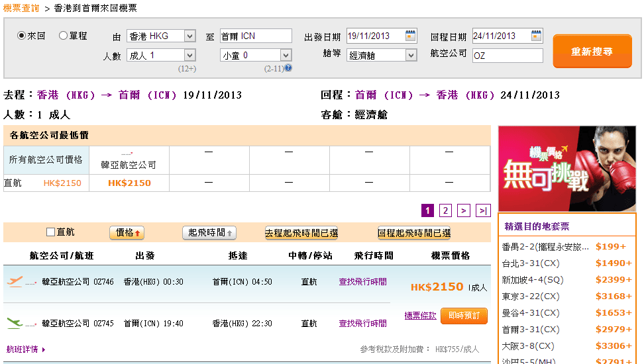Sort results by 價格
The image size is (644, 364).
click(127, 233)
